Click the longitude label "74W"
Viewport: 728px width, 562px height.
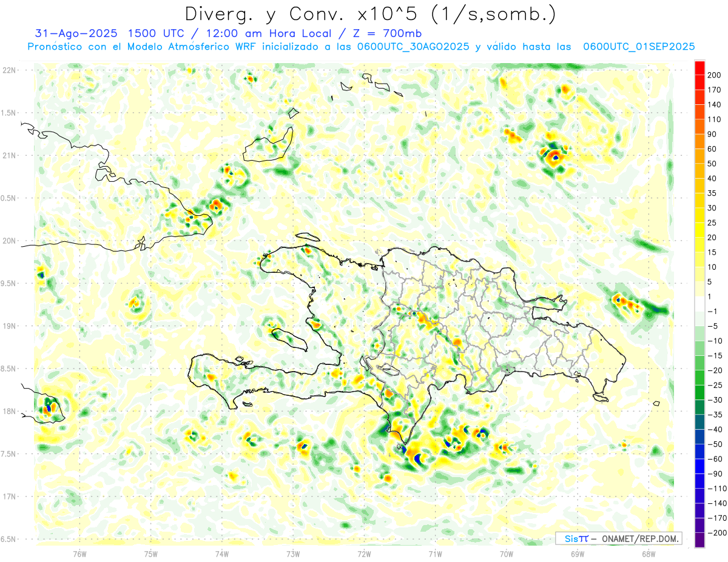click(x=221, y=554)
